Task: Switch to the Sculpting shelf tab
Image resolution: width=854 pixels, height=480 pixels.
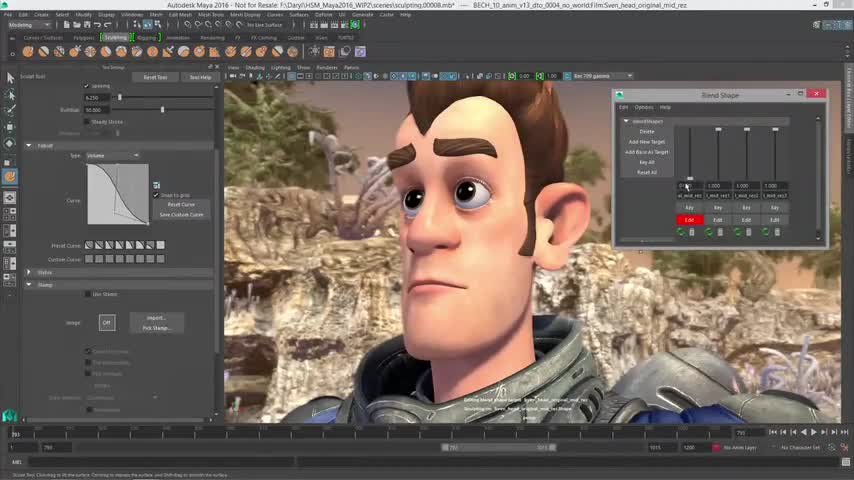Action: pos(115,38)
